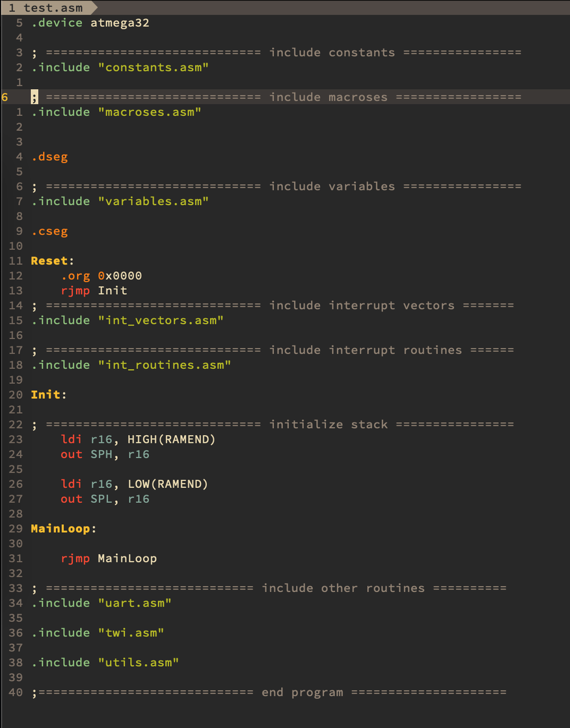The width and height of the screenshot is (570, 728).
Task: Click the MainLoop: label
Action: (64, 528)
